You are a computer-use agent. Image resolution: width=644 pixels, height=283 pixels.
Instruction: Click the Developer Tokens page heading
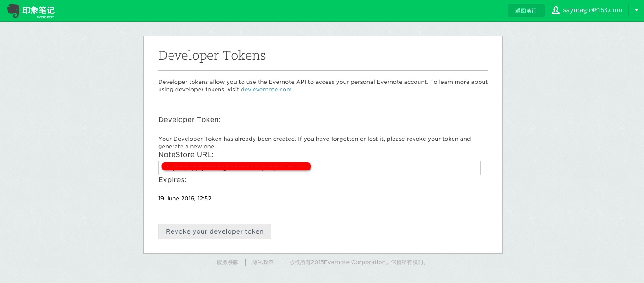click(x=212, y=55)
